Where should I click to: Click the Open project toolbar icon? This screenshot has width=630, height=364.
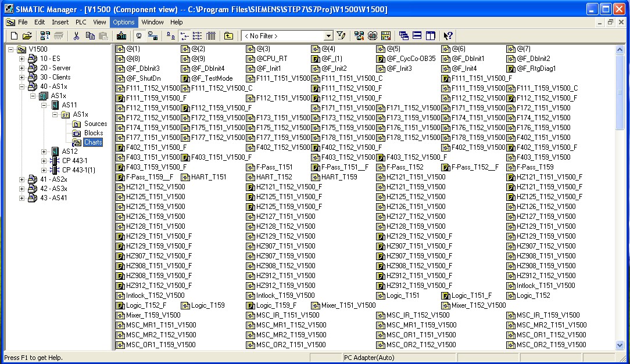[27, 36]
